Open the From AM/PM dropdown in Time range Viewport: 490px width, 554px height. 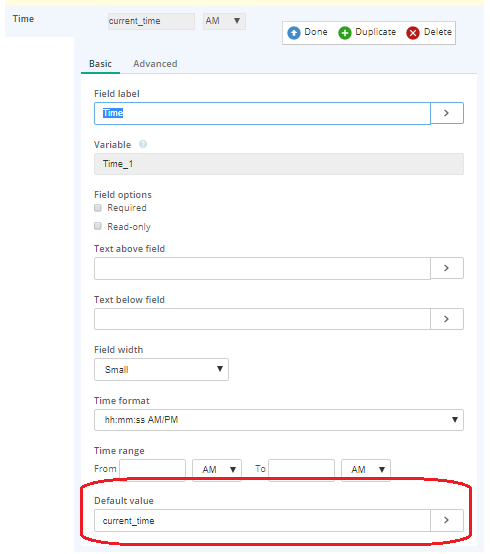(x=217, y=470)
